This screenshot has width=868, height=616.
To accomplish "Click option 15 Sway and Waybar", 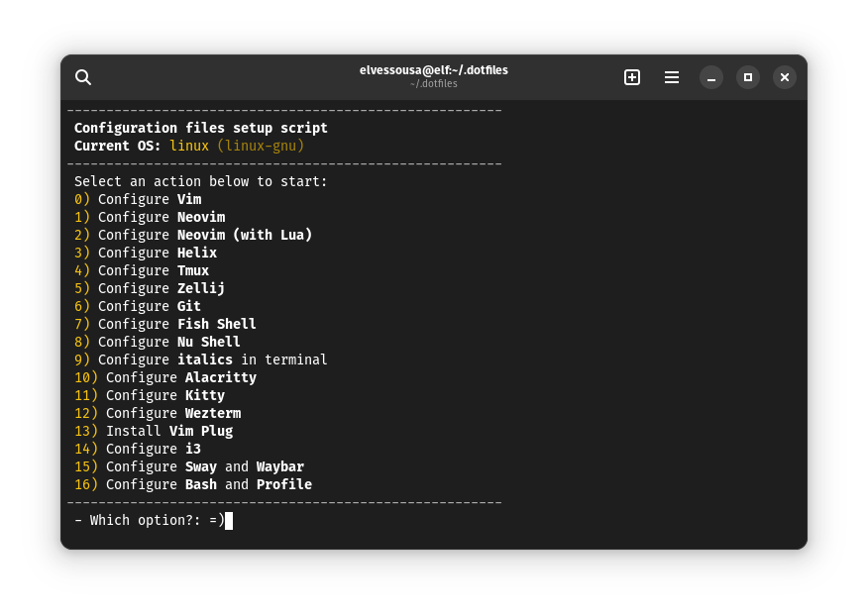I will coord(189,466).
